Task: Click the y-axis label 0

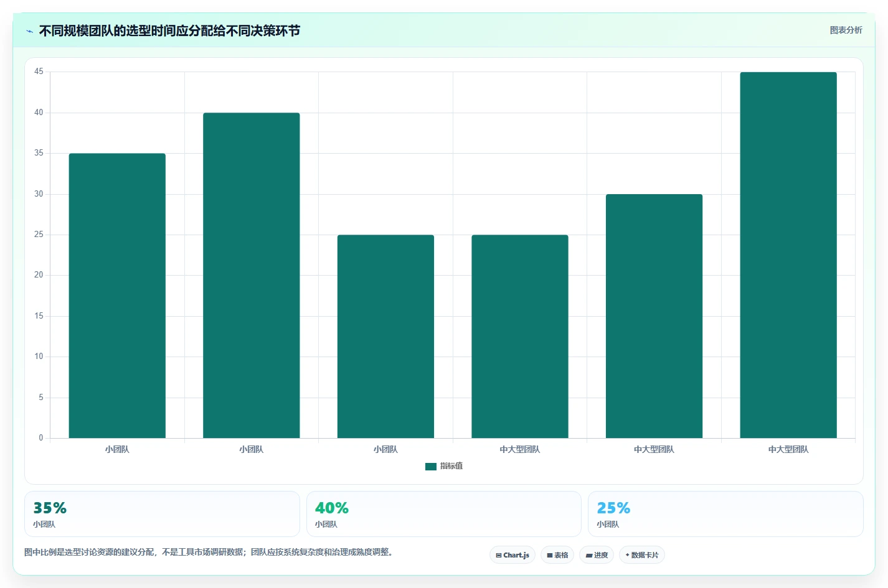Action: [x=41, y=438]
